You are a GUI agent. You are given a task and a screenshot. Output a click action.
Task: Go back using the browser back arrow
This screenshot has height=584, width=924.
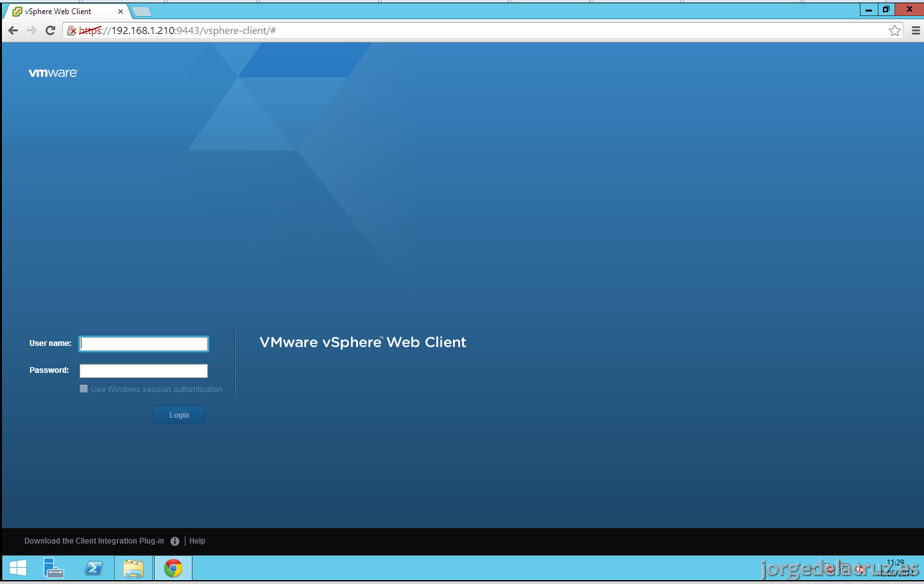pos(13,30)
